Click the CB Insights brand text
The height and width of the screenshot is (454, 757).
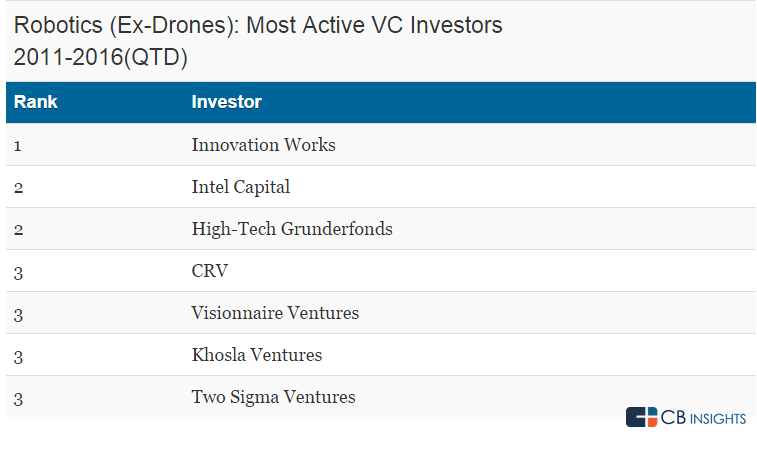point(703,418)
